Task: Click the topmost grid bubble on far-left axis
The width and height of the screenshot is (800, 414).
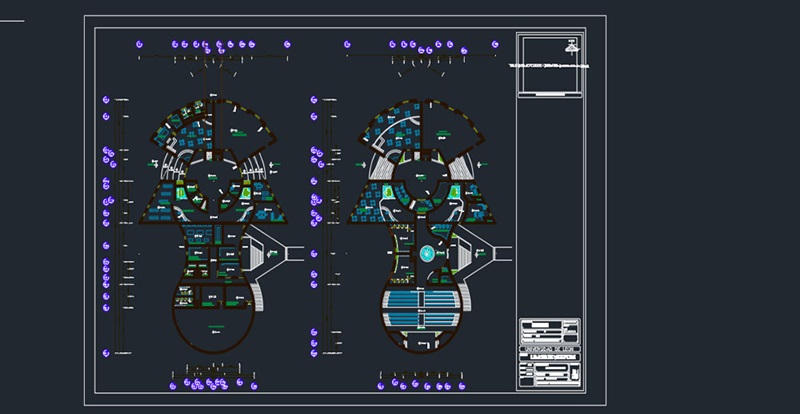Action: click(x=106, y=100)
